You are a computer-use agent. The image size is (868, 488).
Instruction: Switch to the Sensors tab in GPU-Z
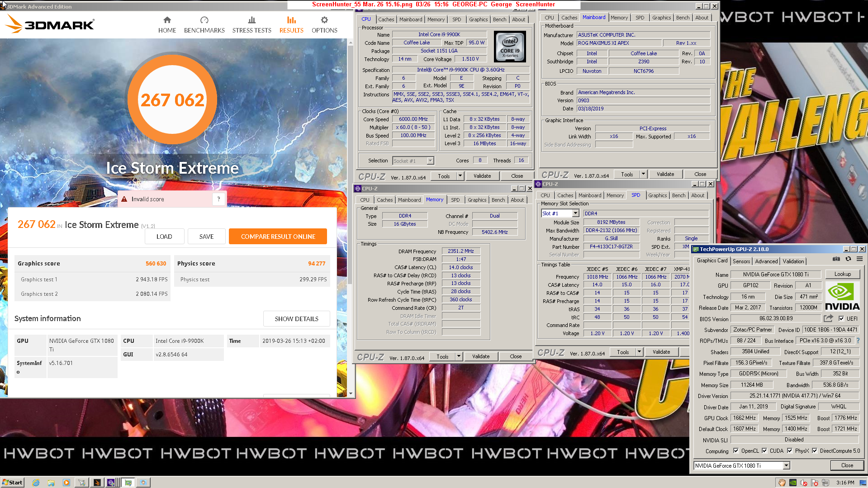[741, 261]
